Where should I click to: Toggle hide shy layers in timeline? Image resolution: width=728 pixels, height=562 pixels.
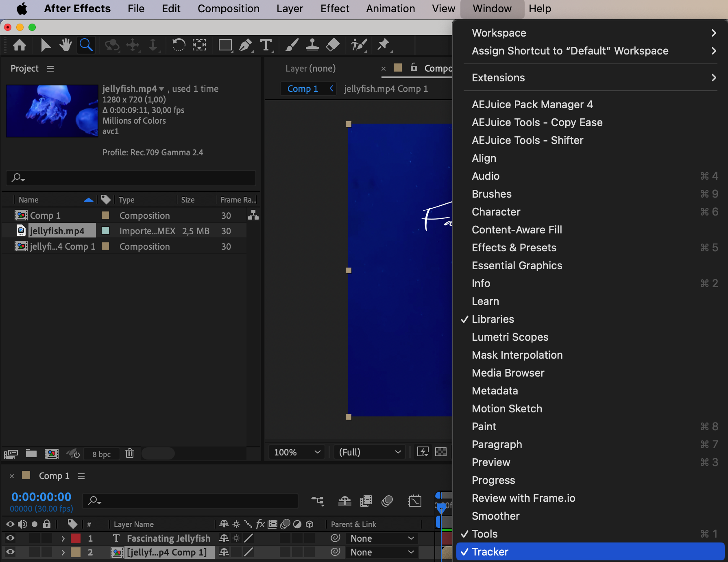[x=345, y=501]
